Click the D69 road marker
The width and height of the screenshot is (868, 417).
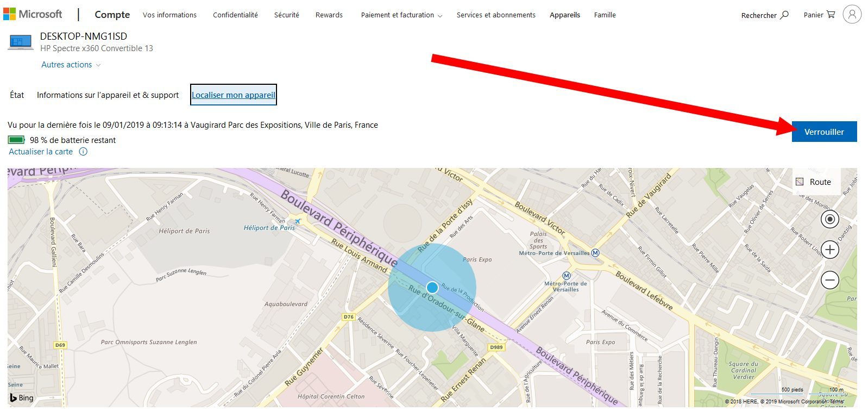click(60, 345)
